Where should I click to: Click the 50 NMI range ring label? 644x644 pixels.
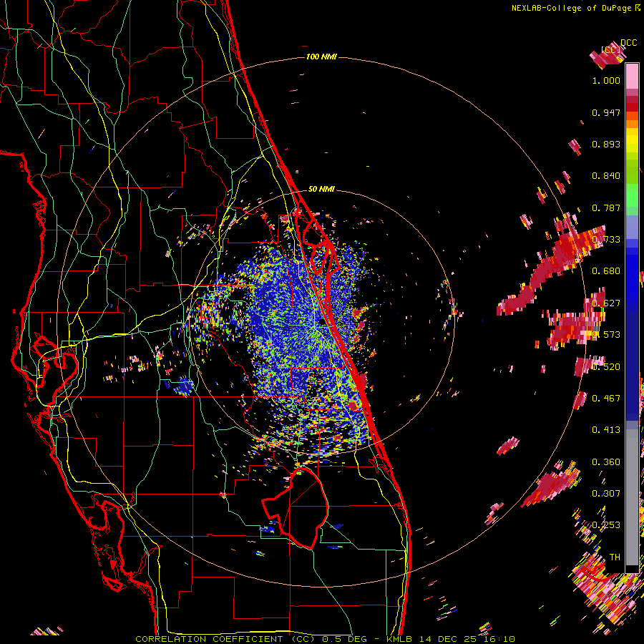click(x=321, y=189)
